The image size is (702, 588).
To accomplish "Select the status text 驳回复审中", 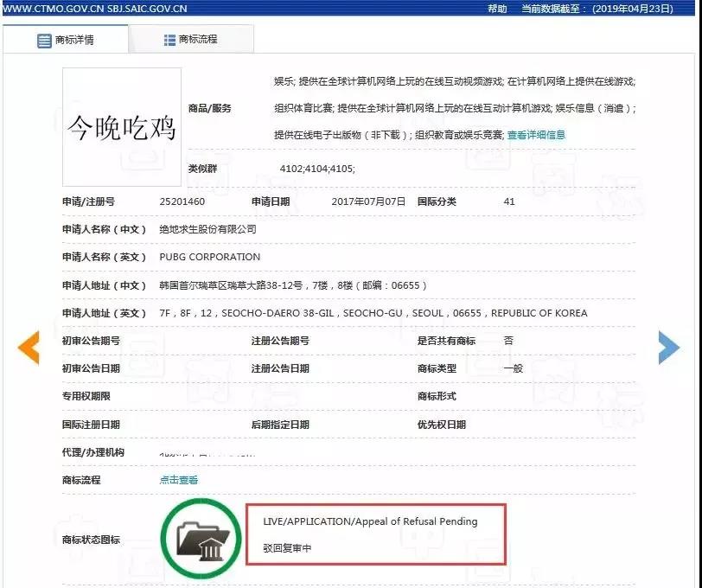I will 287,547.
